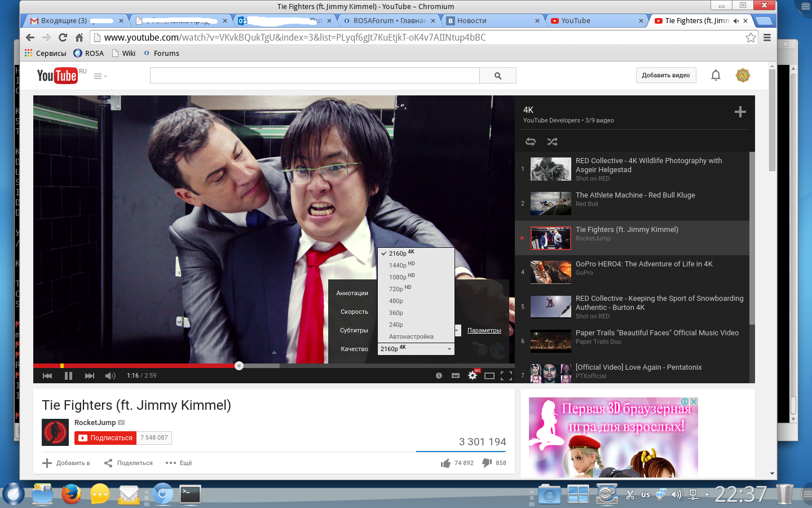Bookmark this page with the star
Image resolution: width=812 pixels, height=508 pixels.
[x=751, y=38]
